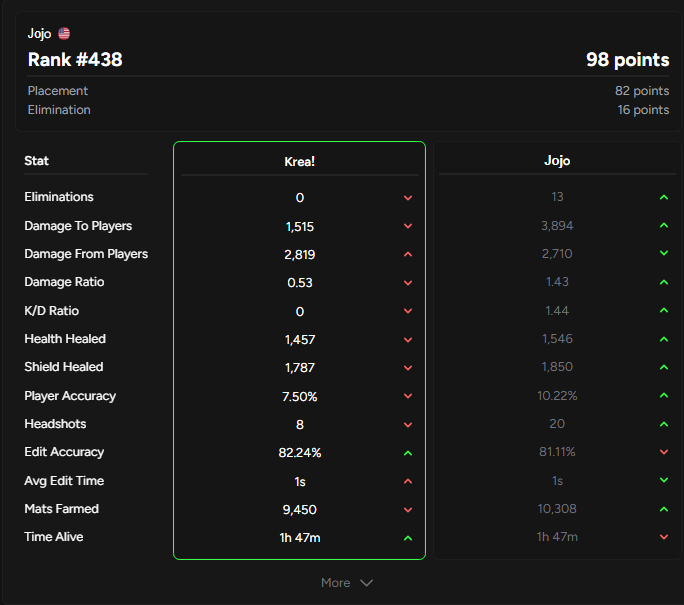Viewport: 684px width, 605px height.
Task: Click Jojo's 3,894 damage value
Action: pos(557,226)
